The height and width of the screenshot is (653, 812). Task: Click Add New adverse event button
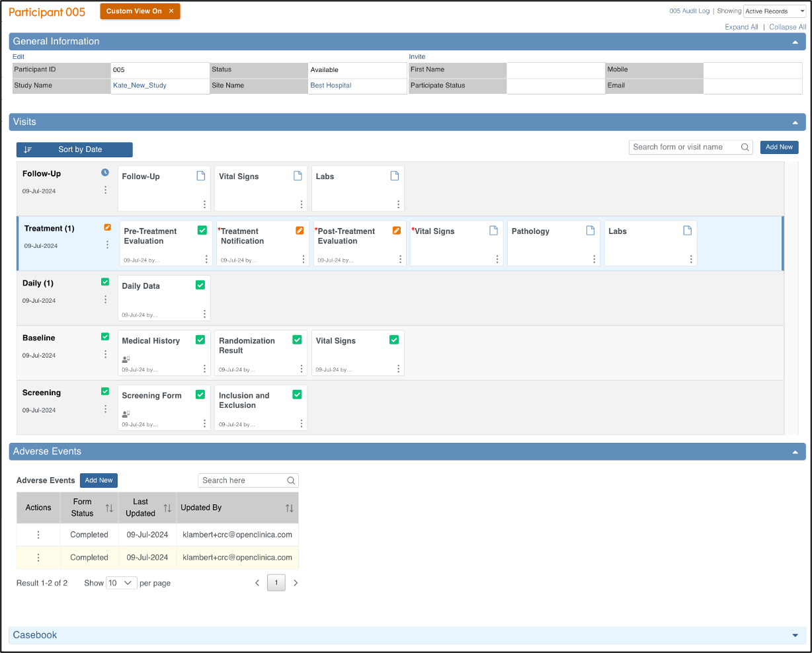click(99, 480)
